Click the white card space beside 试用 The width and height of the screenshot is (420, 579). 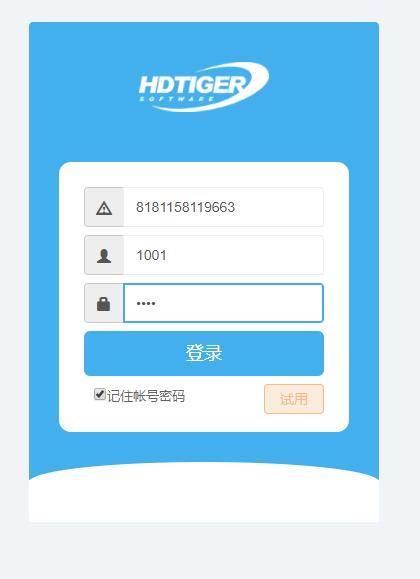point(223,399)
